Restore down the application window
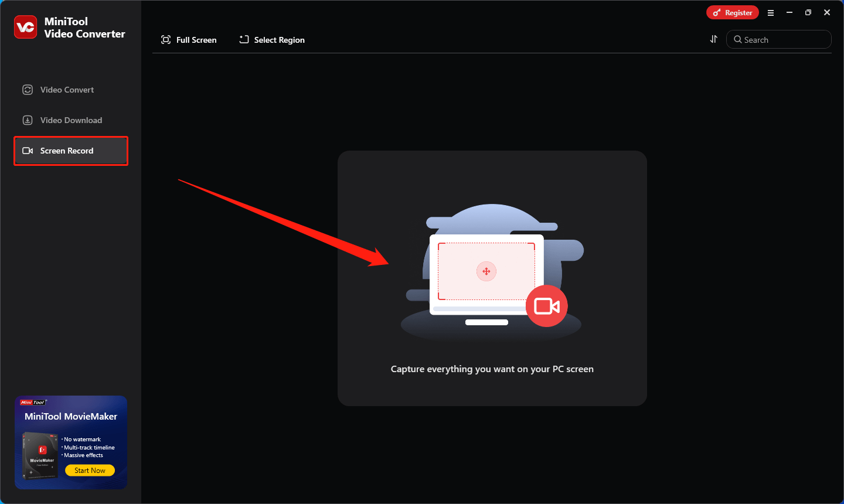The height and width of the screenshot is (504, 844). tap(808, 12)
